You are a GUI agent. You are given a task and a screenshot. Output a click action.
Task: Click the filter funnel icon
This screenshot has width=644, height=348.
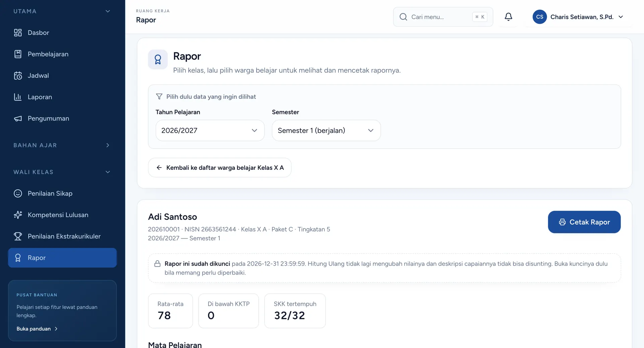coord(159,96)
